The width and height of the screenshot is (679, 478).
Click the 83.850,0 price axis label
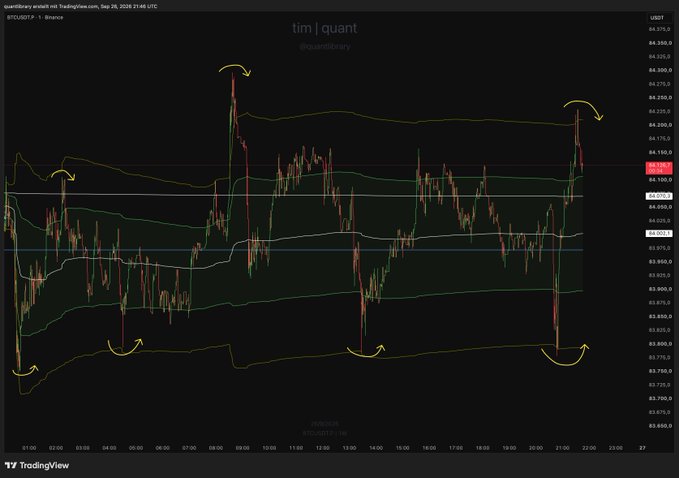(x=660, y=317)
